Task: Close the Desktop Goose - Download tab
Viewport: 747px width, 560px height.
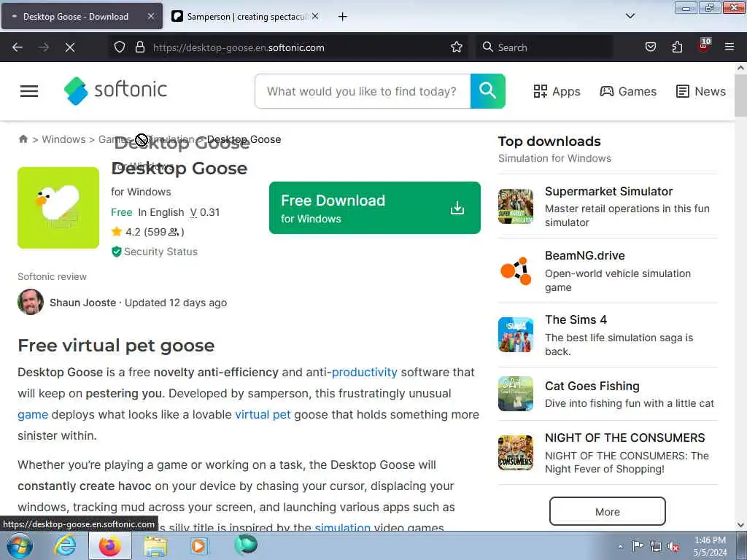Action: point(150,16)
